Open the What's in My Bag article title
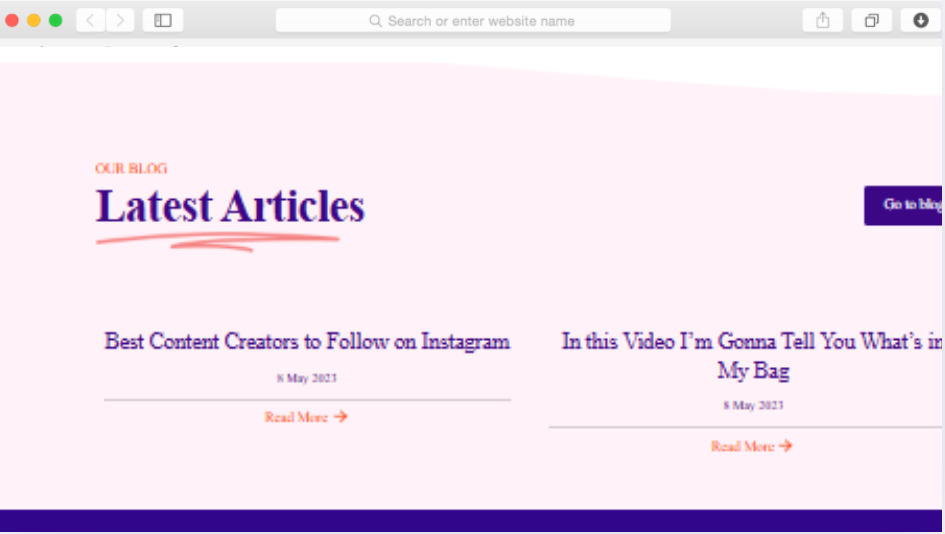 pyautogui.click(x=752, y=355)
